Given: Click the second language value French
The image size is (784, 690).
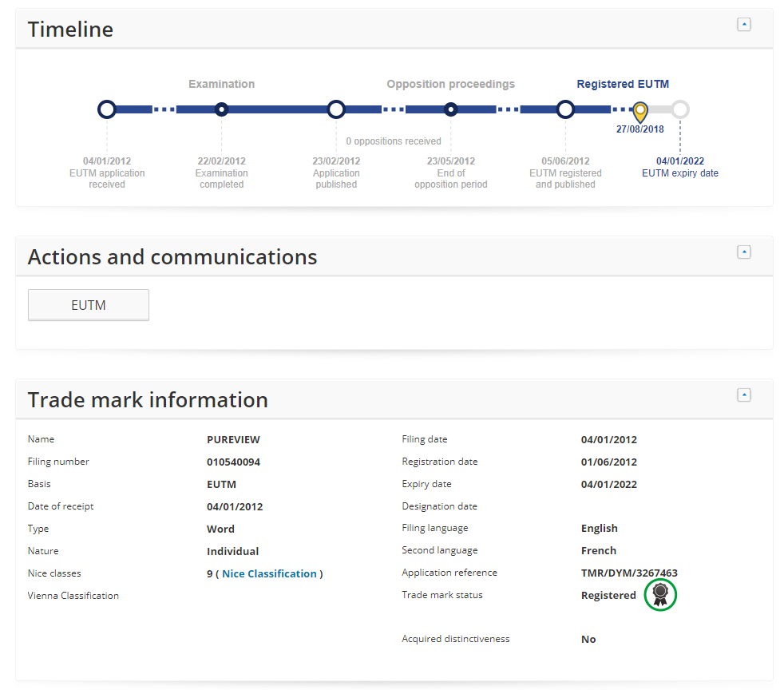Looking at the screenshot, I should point(598,550).
